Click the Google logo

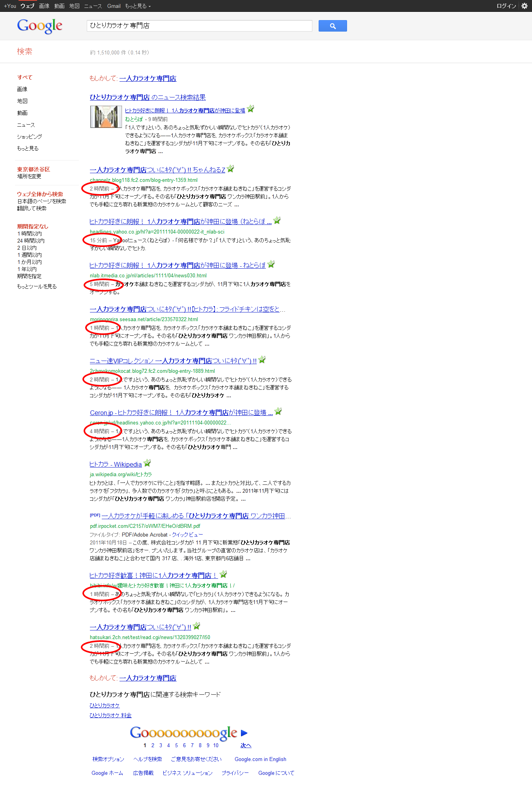[40, 26]
